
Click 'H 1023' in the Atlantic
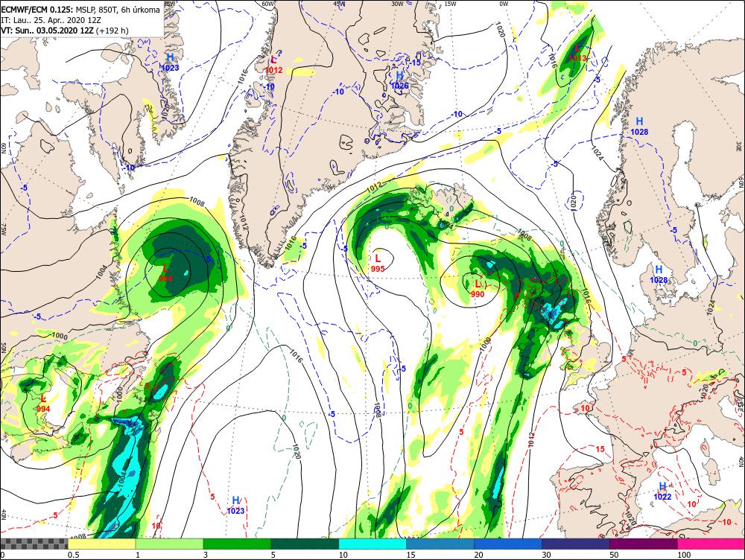[x=235, y=506]
